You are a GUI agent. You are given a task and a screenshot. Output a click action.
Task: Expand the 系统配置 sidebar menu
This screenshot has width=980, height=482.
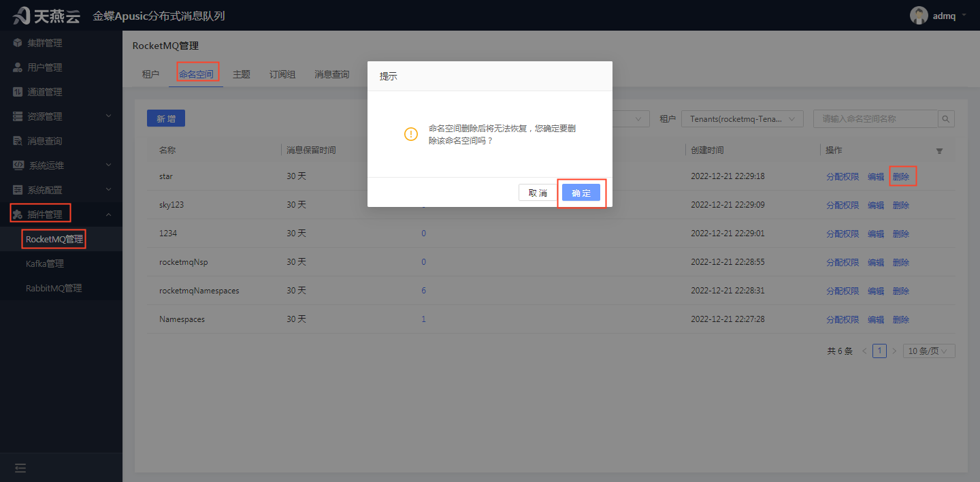61,190
